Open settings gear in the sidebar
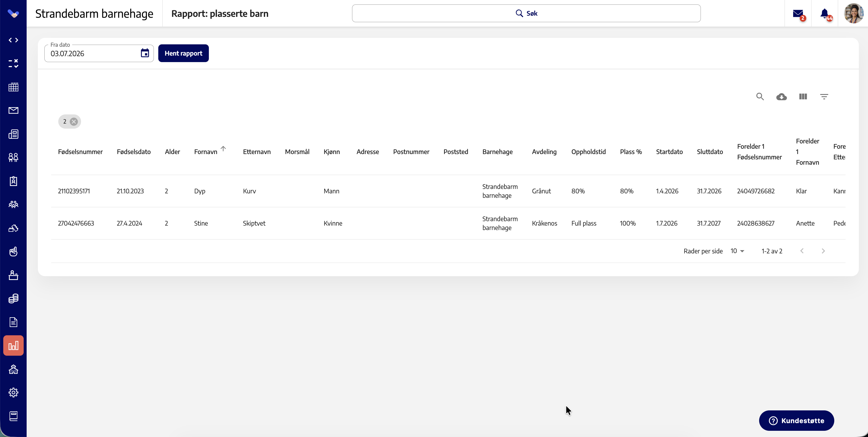Image resolution: width=868 pixels, height=437 pixels. 13,393
